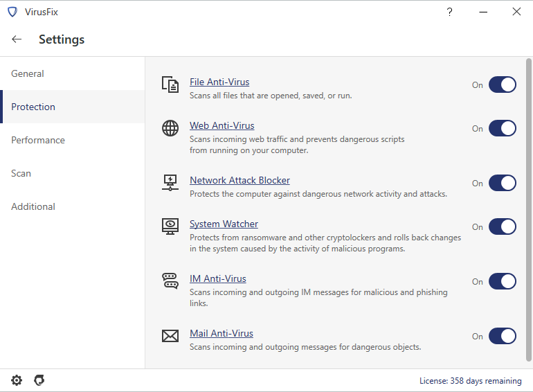Disable the Web Anti-Virus switch

[503, 128]
